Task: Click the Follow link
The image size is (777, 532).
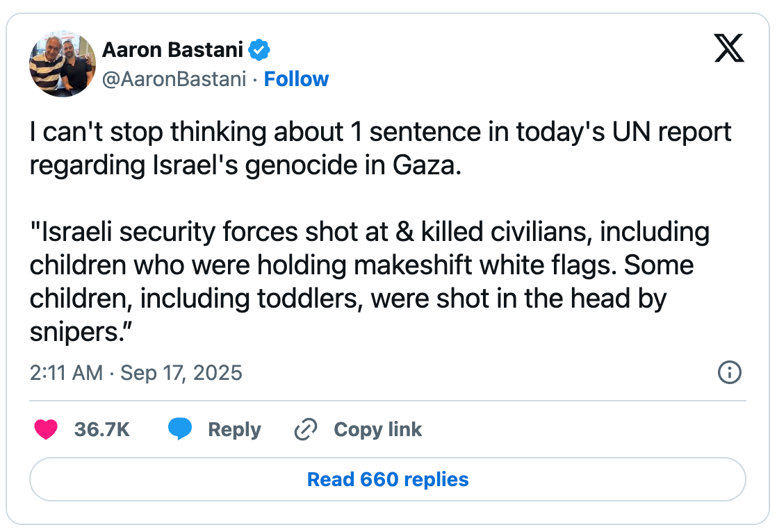Action: point(297,79)
